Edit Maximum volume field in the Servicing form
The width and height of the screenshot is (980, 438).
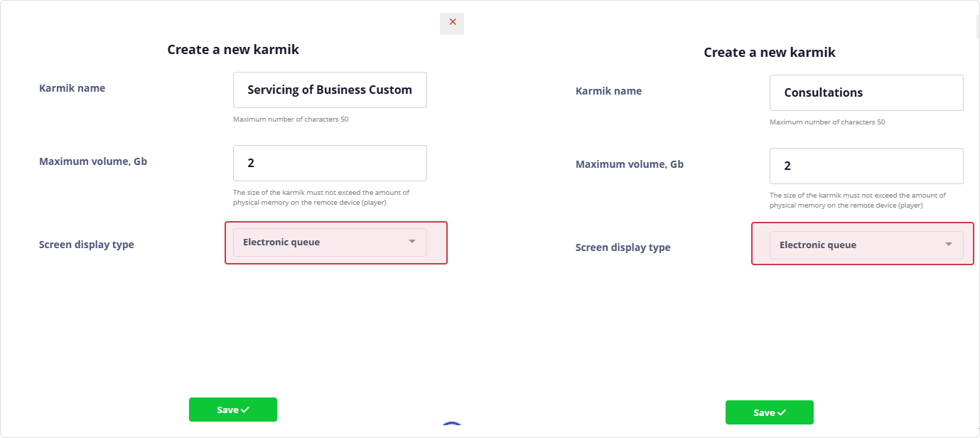[330, 163]
